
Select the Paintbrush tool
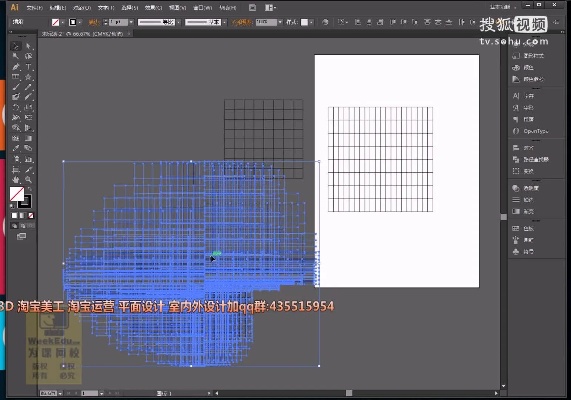pyautogui.click(x=16, y=87)
